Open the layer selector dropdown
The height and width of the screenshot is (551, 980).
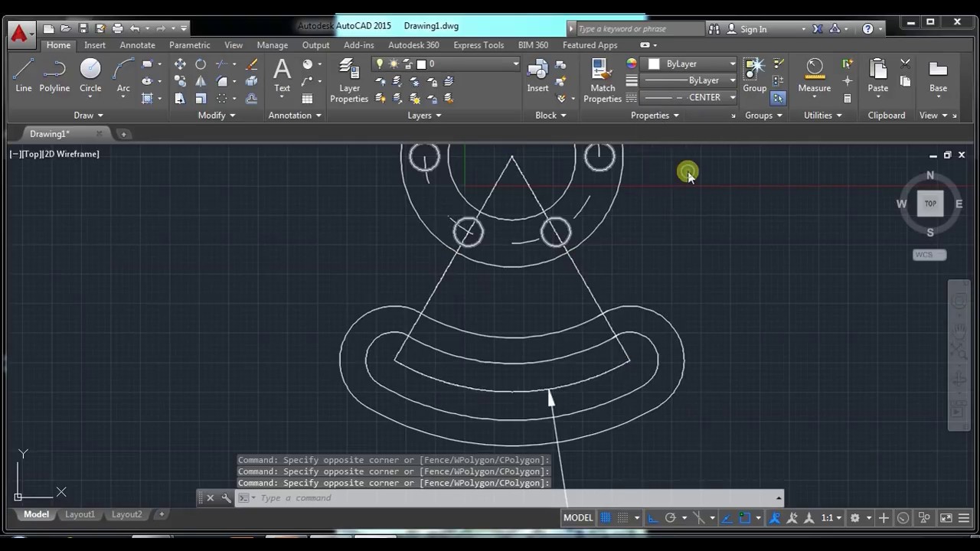click(x=515, y=64)
